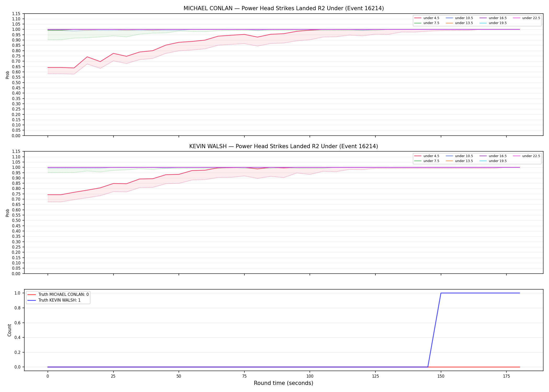Select 'under 7.5' legend entry in Conlan chart
Viewport: 549px width, 392px height.
[427, 23]
